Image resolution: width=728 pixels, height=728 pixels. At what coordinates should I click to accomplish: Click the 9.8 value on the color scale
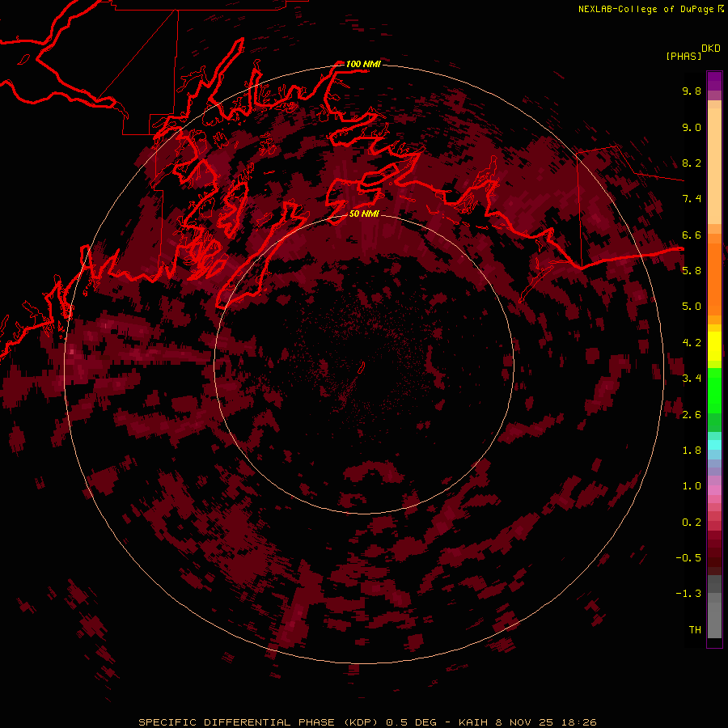click(692, 91)
